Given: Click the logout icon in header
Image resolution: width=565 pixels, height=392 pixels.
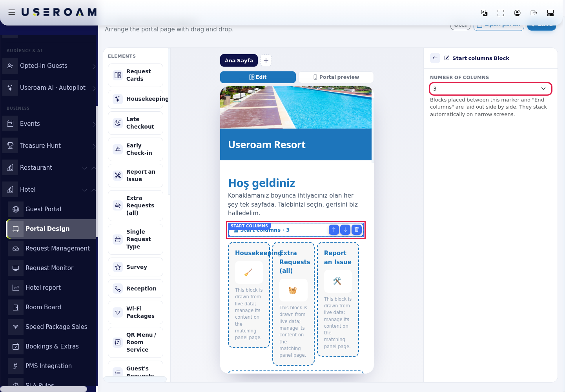Looking at the screenshot, I should pyautogui.click(x=534, y=13).
